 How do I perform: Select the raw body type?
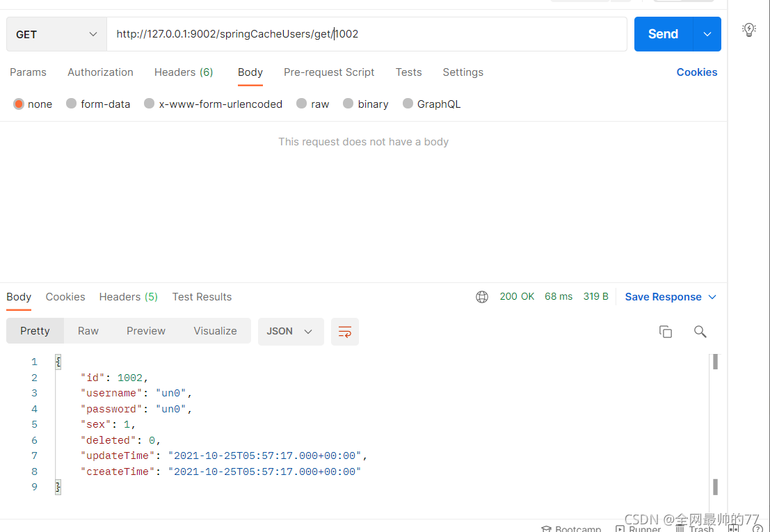tap(312, 104)
